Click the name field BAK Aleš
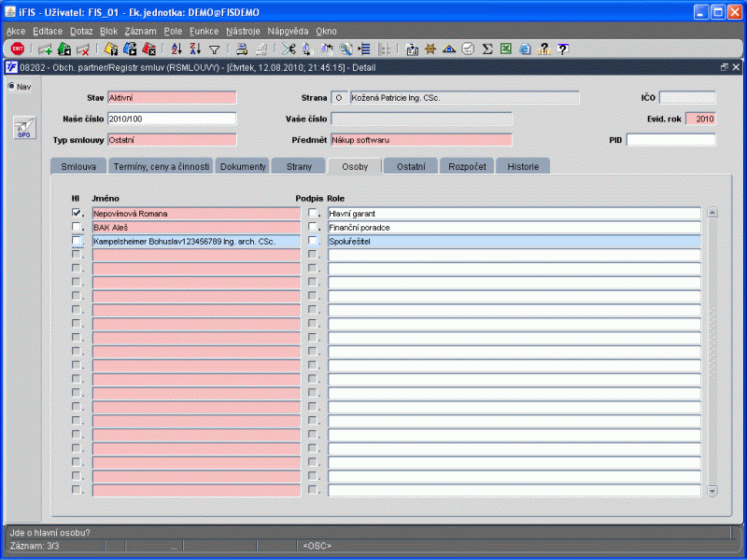The width and height of the screenshot is (747, 560). click(196, 227)
